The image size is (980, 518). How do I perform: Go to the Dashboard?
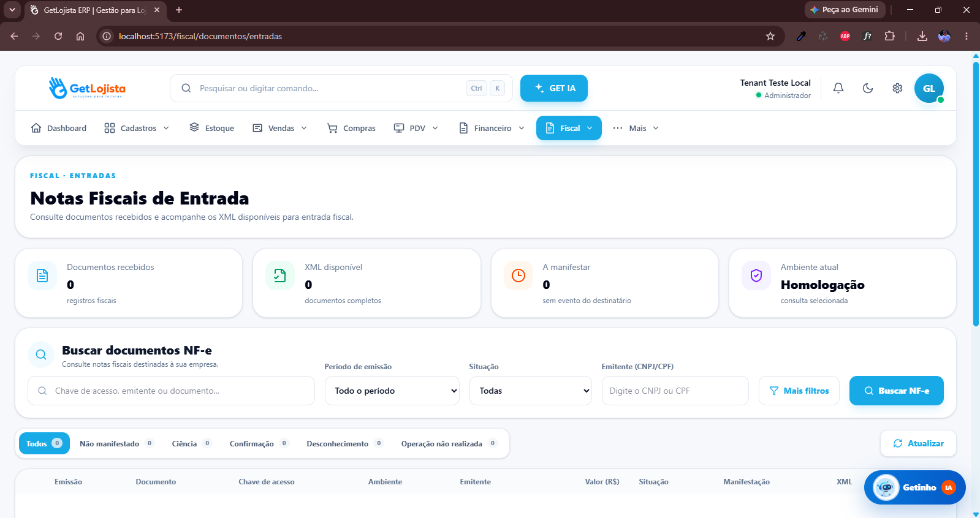(x=59, y=128)
